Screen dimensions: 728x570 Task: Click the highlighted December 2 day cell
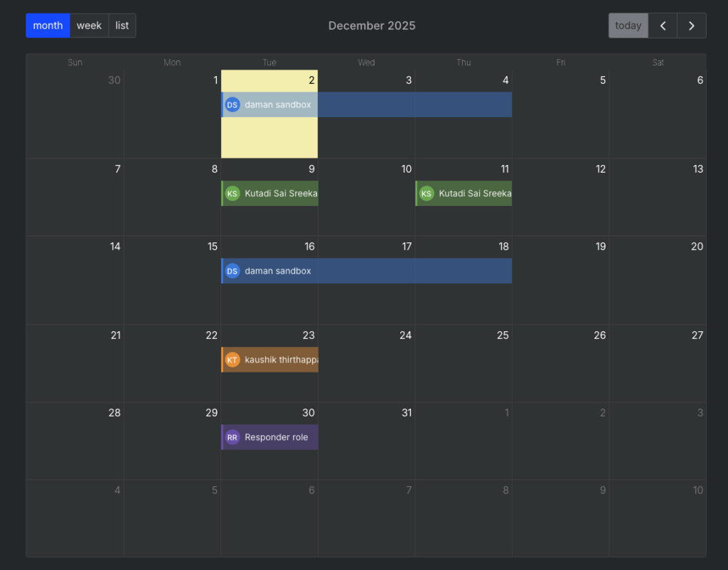[x=269, y=139]
